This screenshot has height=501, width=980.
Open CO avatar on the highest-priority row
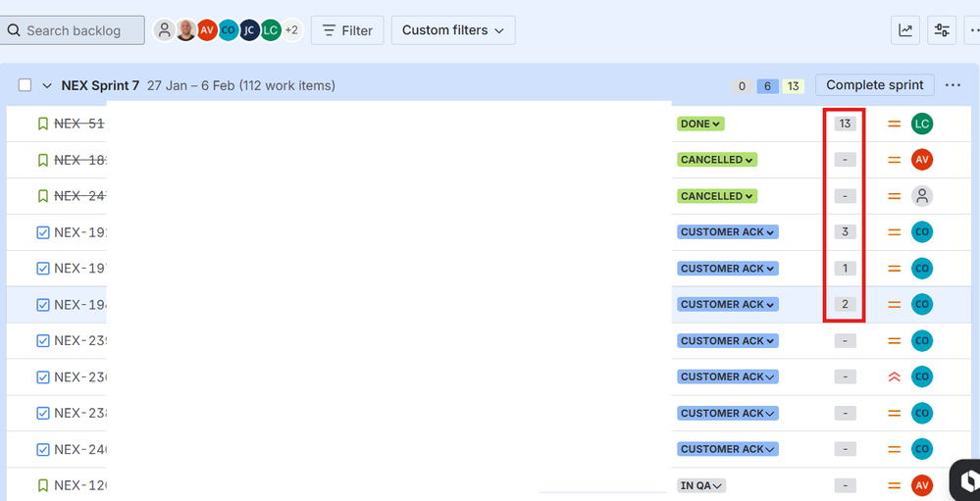(922, 376)
